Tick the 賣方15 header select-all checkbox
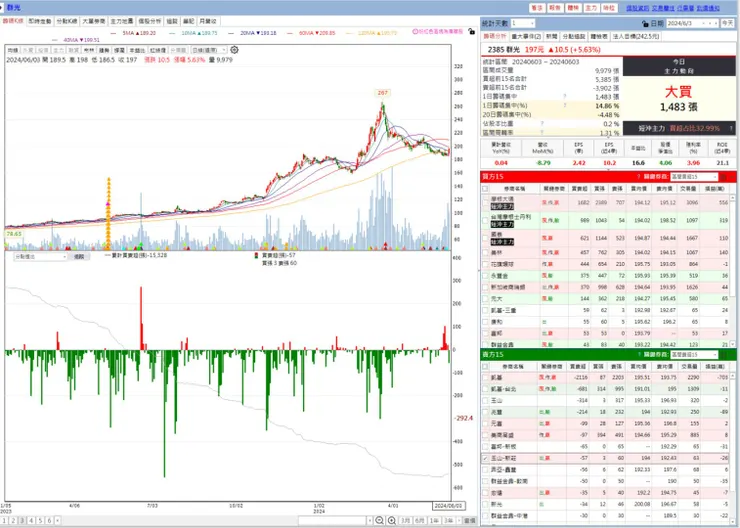This screenshot has width=740, height=528. 485,367
